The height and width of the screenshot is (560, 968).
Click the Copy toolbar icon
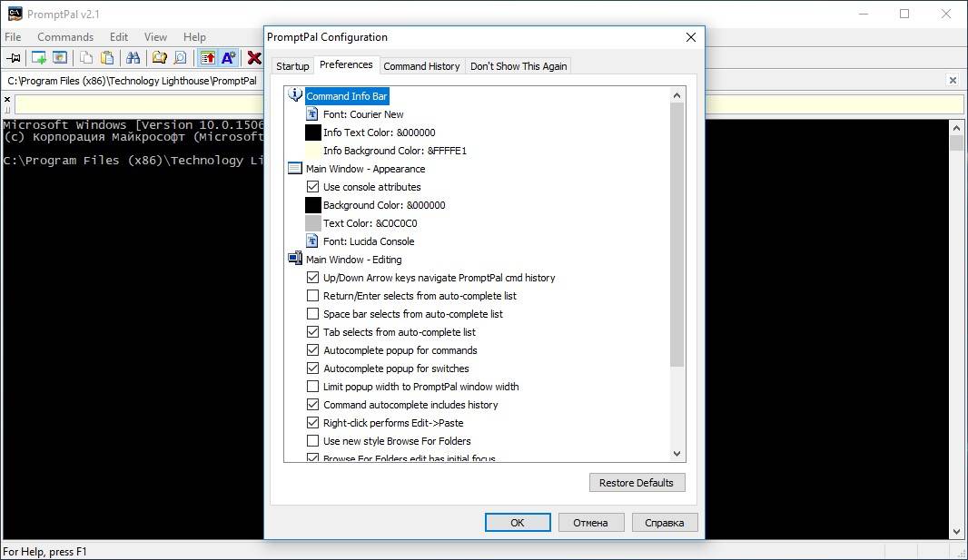click(x=85, y=58)
